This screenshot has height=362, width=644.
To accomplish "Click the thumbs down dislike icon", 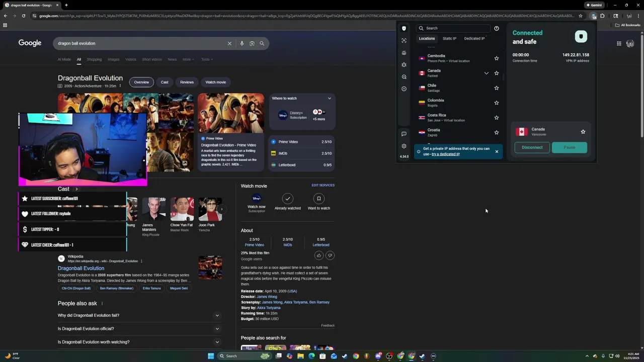I will 330,255.
